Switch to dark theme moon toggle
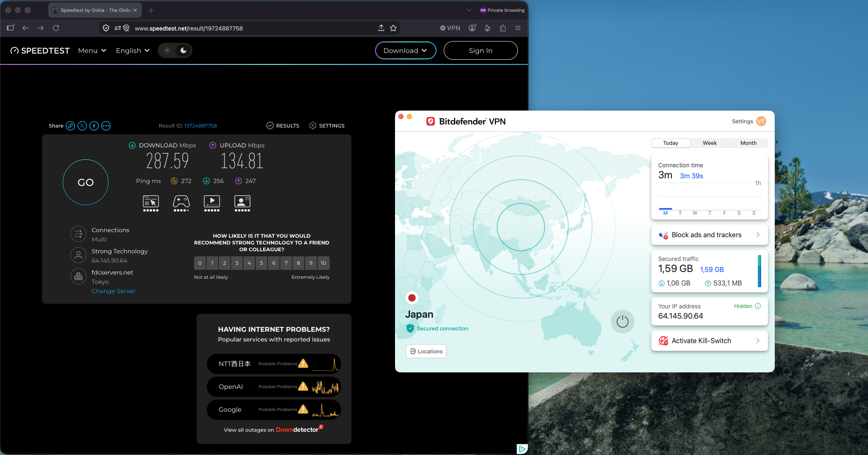This screenshot has height=455, width=868. pyautogui.click(x=183, y=50)
